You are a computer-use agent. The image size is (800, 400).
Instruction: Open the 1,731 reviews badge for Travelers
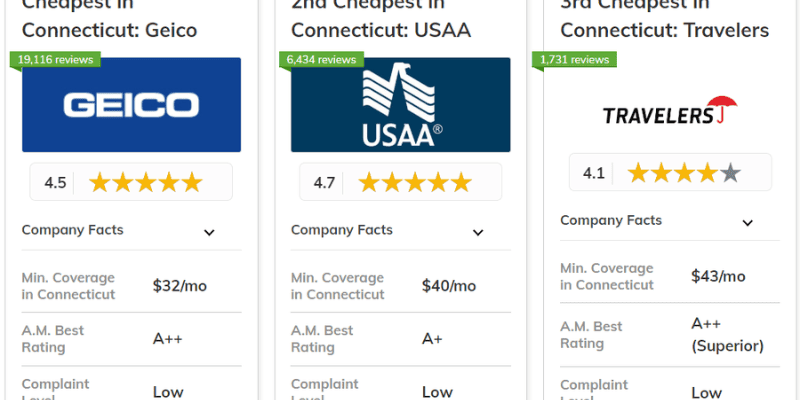click(575, 60)
